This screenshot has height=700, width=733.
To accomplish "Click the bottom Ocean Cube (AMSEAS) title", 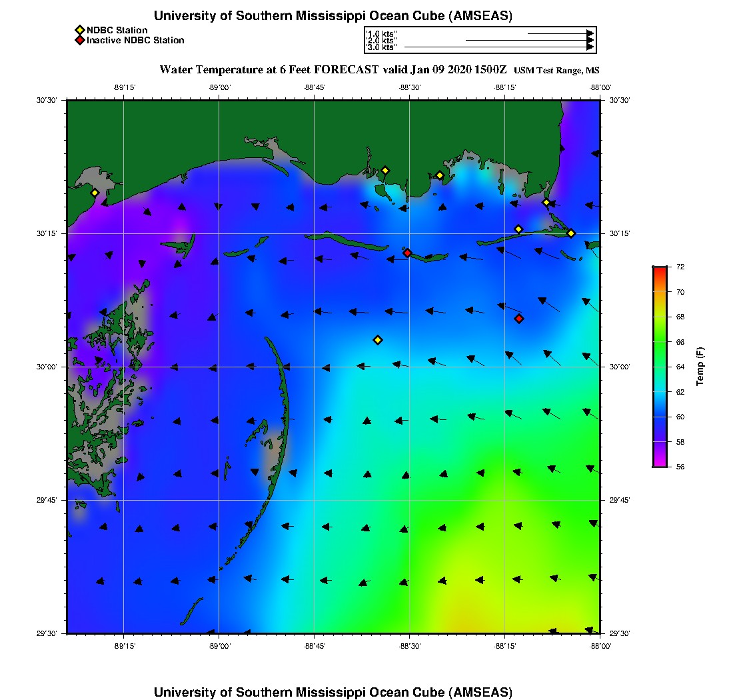I will tap(333, 691).
